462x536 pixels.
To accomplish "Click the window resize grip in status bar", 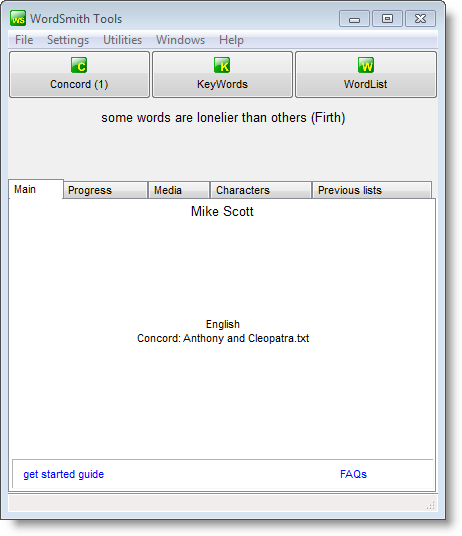I will click(x=431, y=505).
